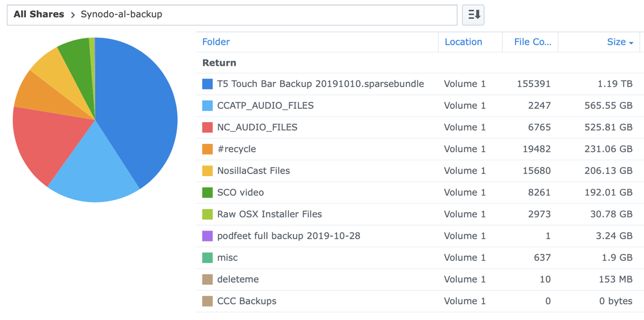Open the SCO video folder row
The width and height of the screenshot is (644, 320).
[240, 192]
